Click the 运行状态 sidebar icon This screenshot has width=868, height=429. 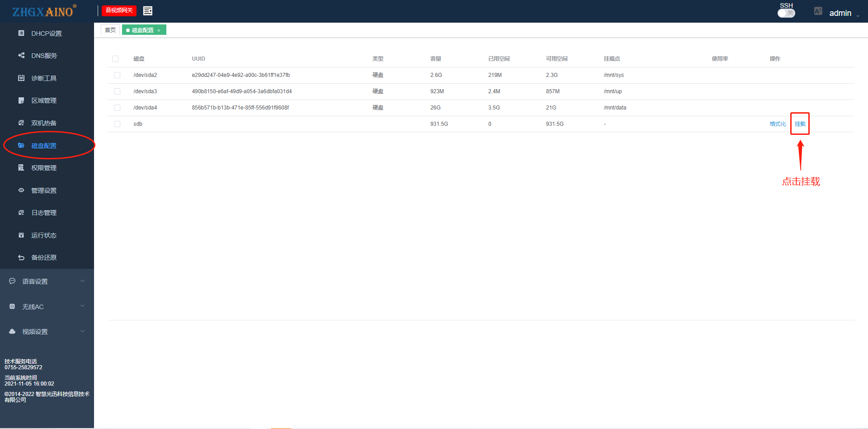21,235
